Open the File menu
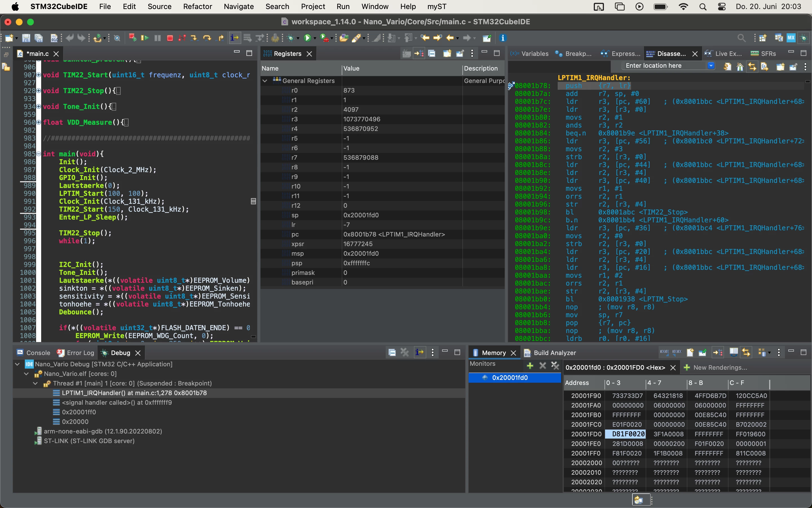 (105, 6)
